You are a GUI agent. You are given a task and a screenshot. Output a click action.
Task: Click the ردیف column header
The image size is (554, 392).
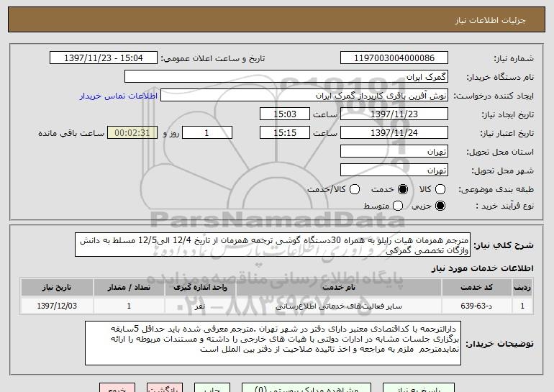[x=522, y=288]
